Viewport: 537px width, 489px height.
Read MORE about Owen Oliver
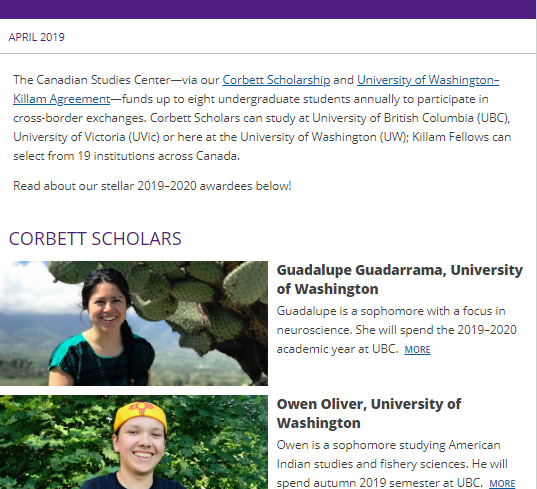pyautogui.click(x=502, y=483)
